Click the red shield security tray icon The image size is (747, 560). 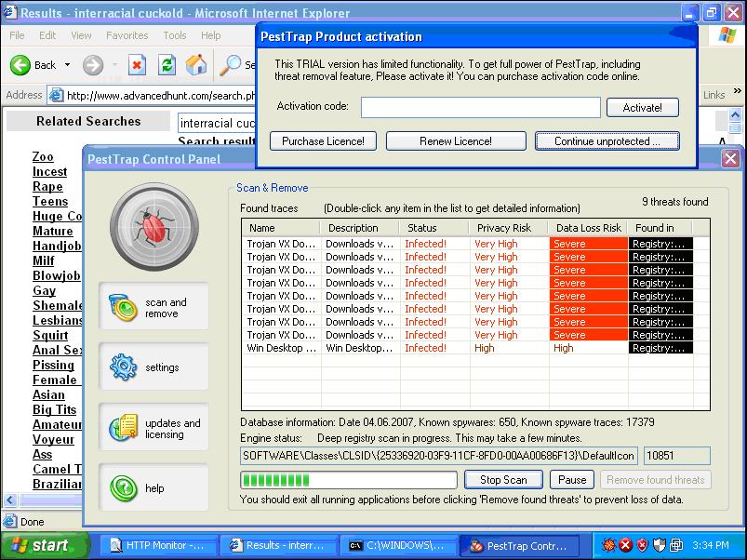coord(642,545)
